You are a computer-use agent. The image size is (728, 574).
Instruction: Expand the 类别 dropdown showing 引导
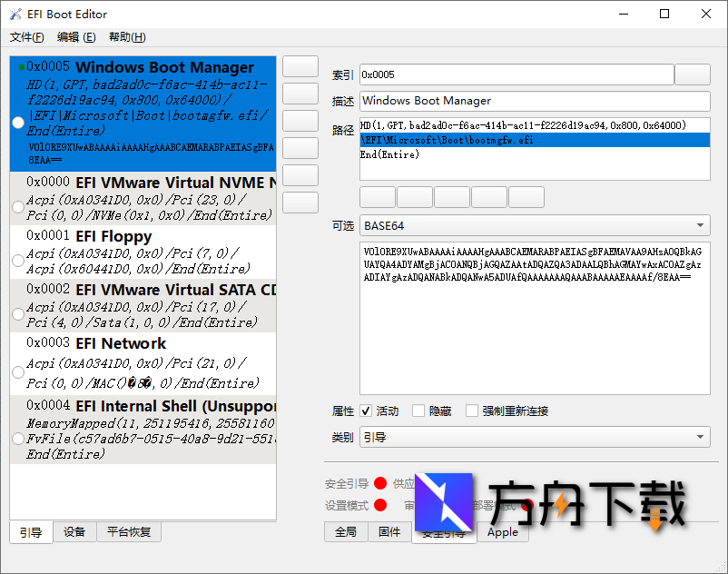535,438
